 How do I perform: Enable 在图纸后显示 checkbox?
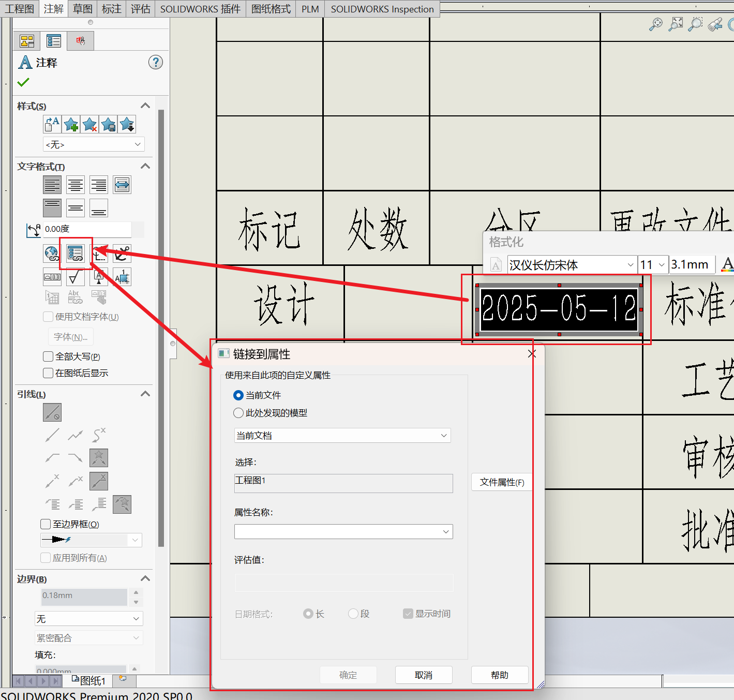(48, 373)
